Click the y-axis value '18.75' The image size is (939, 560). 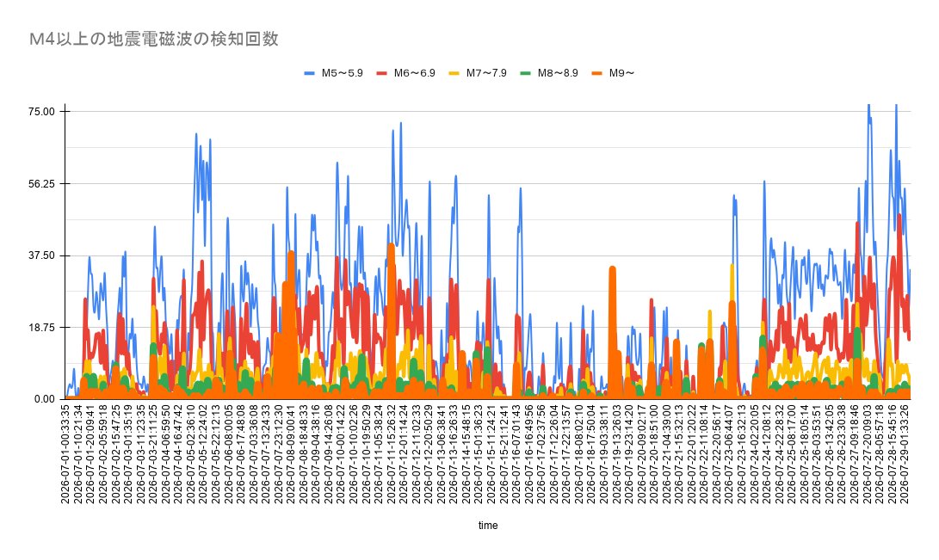[x=42, y=327]
